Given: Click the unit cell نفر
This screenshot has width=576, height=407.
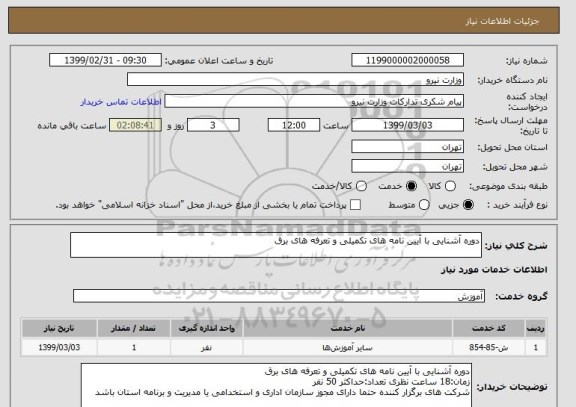Looking at the screenshot, I should point(206,347).
